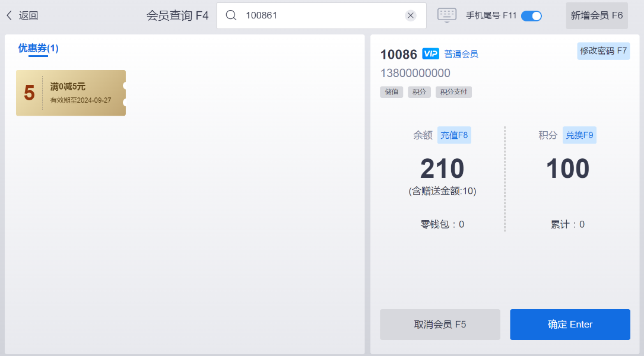The width and height of the screenshot is (644, 356).
Task: Select the 优惠券(1) tab
Action: 38,49
